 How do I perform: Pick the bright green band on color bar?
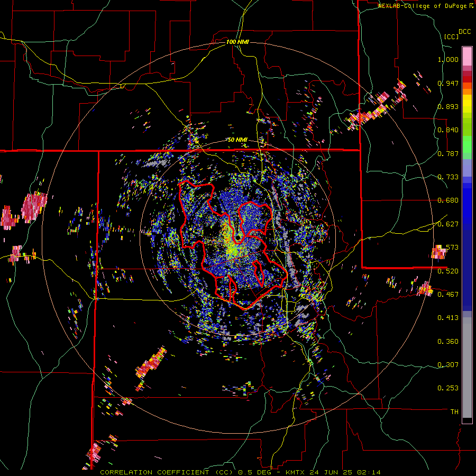[467, 144]
